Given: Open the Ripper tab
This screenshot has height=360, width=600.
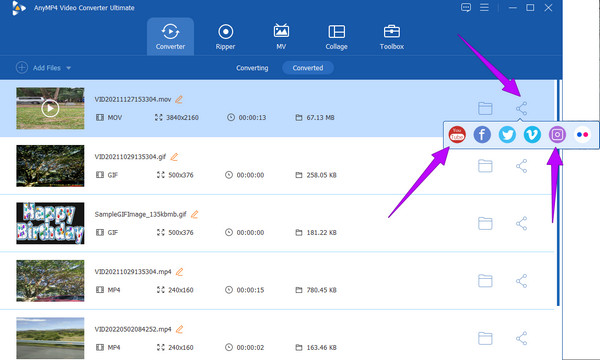Looking at the screenshot, I should 225,37.
